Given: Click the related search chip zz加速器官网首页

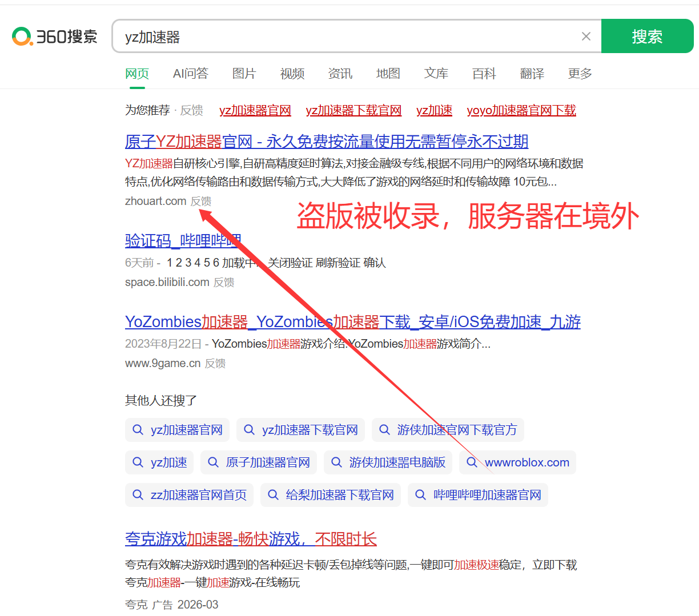Looking at the screenshot, I should click(x=189, y=495).
